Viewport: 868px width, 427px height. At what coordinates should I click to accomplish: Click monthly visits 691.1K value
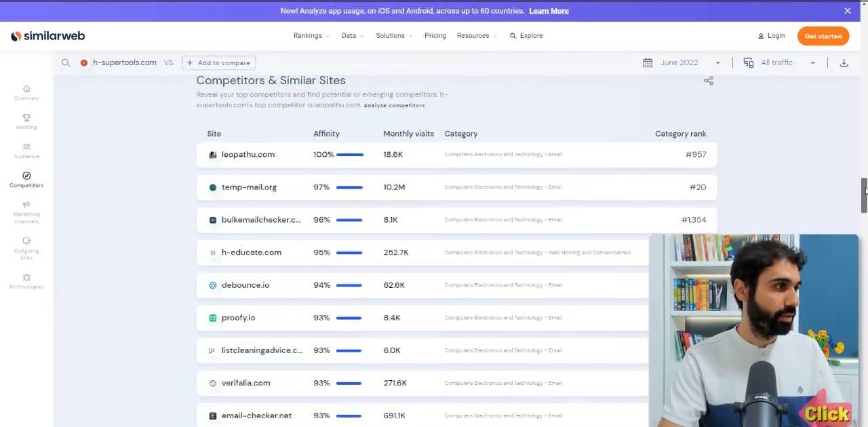(394, 415)
